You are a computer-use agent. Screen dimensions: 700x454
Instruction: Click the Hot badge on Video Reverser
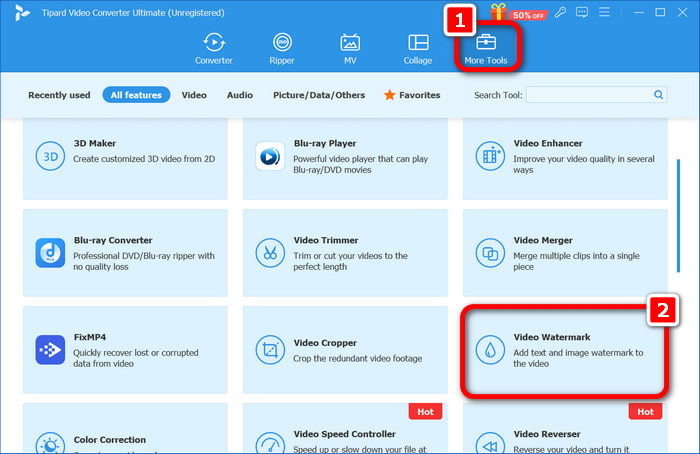point(645,412)
